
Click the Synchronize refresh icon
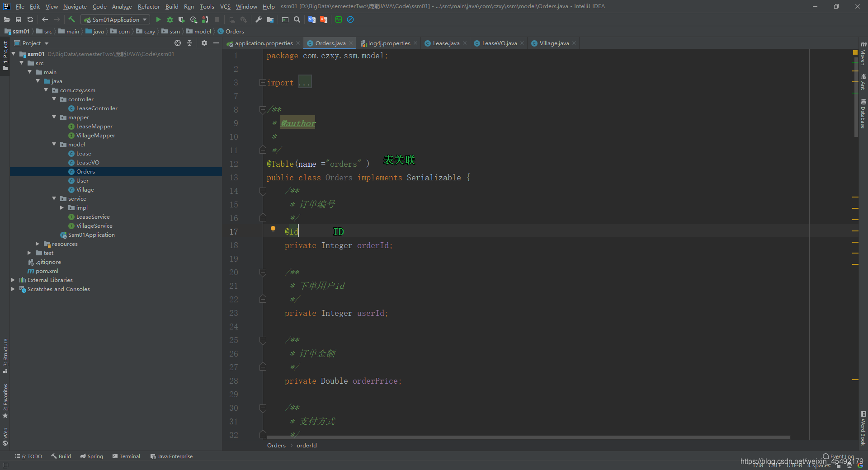click(30, 19)
